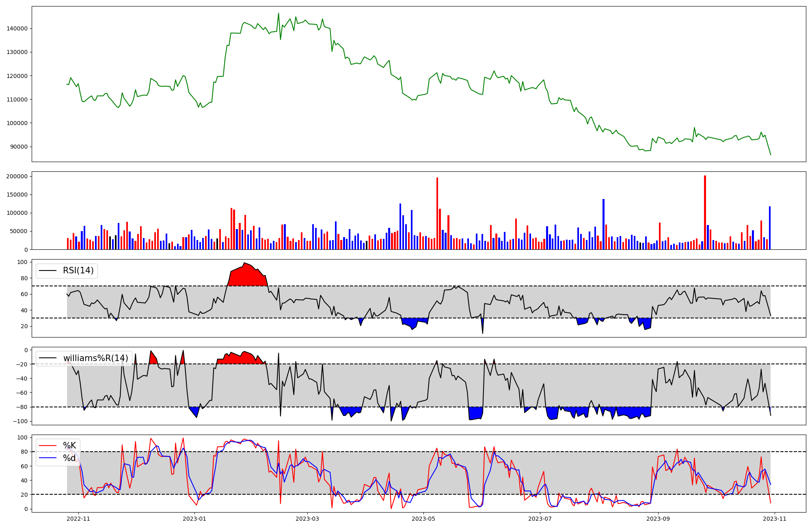Select the 2022-11 x-axis date label
Image resolution: width=812 pixels, height=528 pixels.
pyautogui.click(x=78, y=519)
